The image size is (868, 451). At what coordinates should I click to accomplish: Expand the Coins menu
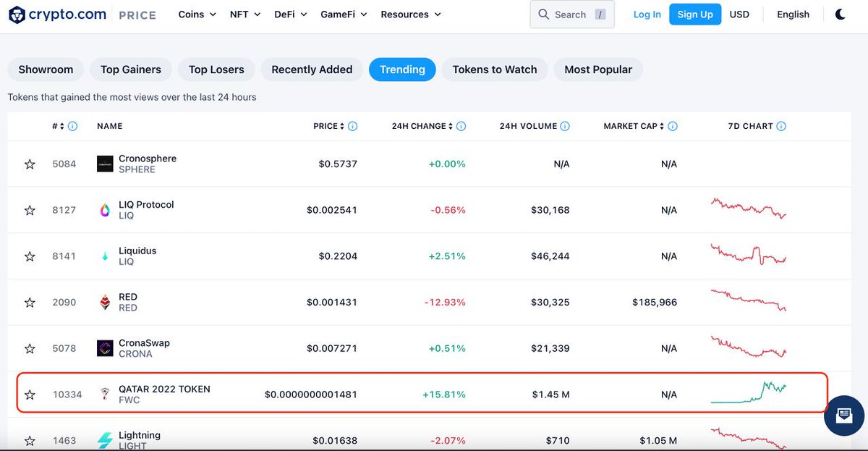click(x=197, y=14)
